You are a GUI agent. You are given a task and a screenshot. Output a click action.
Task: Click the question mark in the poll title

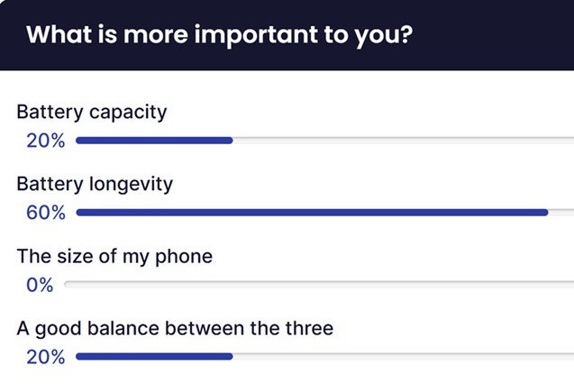pyautogui.click(x=406, y=33)
